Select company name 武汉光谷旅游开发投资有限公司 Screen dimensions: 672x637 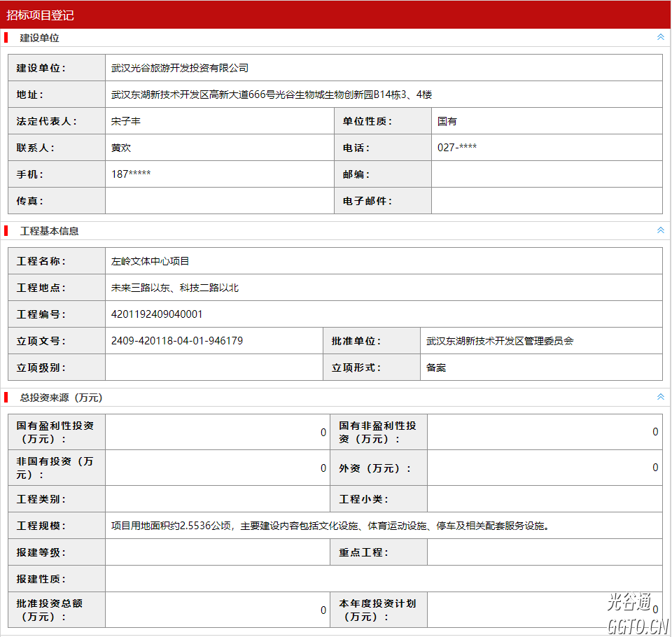(x=180, y=68)
